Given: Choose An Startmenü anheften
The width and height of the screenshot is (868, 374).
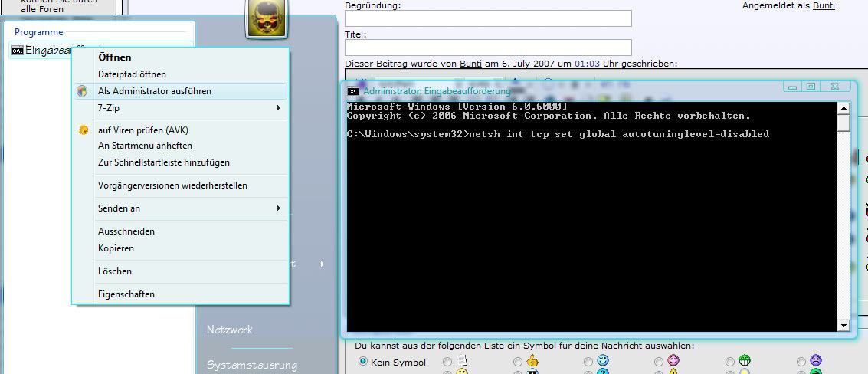Looking at the screenshot, I should [x=145, y=146].
